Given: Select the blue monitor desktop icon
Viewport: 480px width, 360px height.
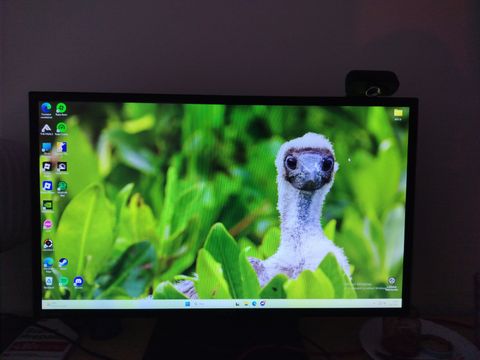Looking at the screenshot, I should click(x=47, y=148).
